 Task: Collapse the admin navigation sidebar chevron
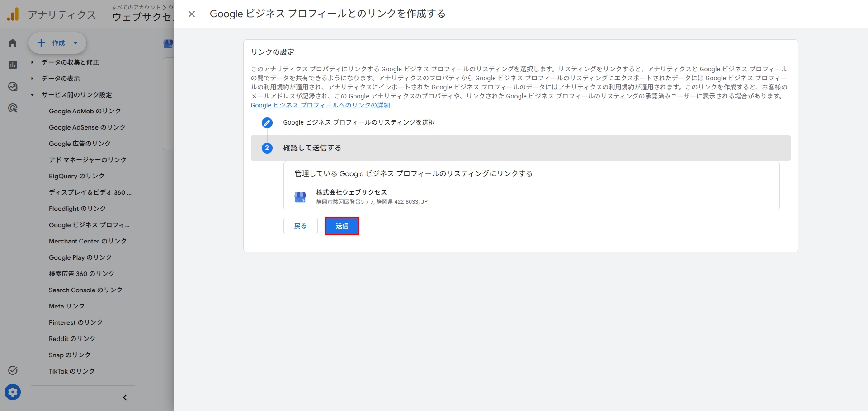(x=125, y=397)
